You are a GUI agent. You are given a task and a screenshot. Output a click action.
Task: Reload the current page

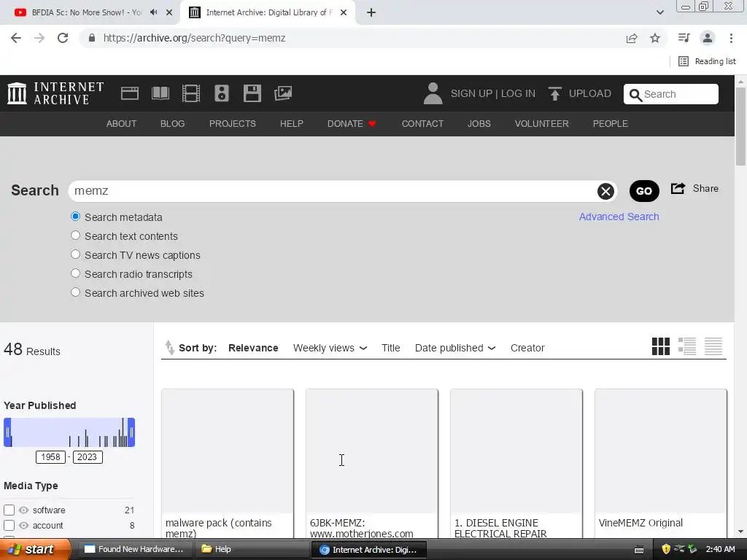63,38
